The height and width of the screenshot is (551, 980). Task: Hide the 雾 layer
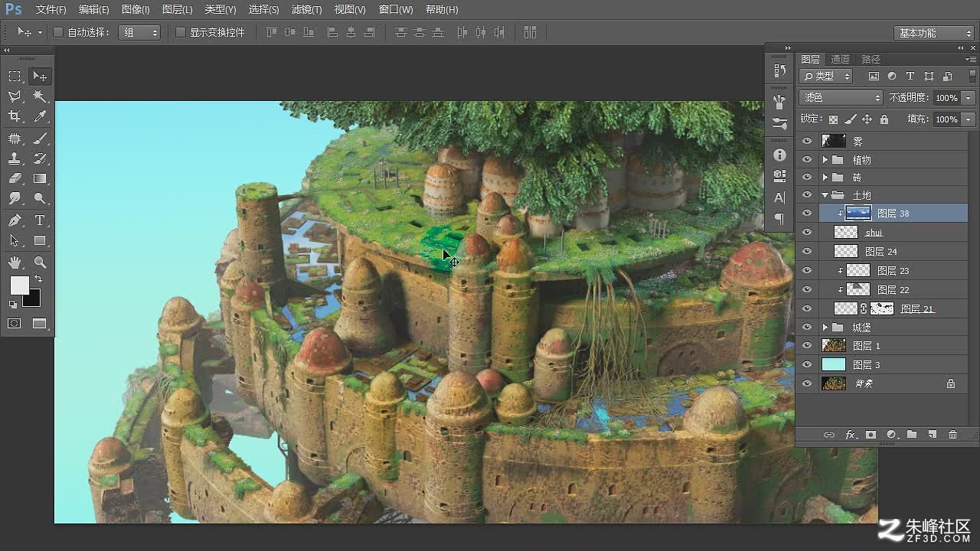tap(807, 141)
